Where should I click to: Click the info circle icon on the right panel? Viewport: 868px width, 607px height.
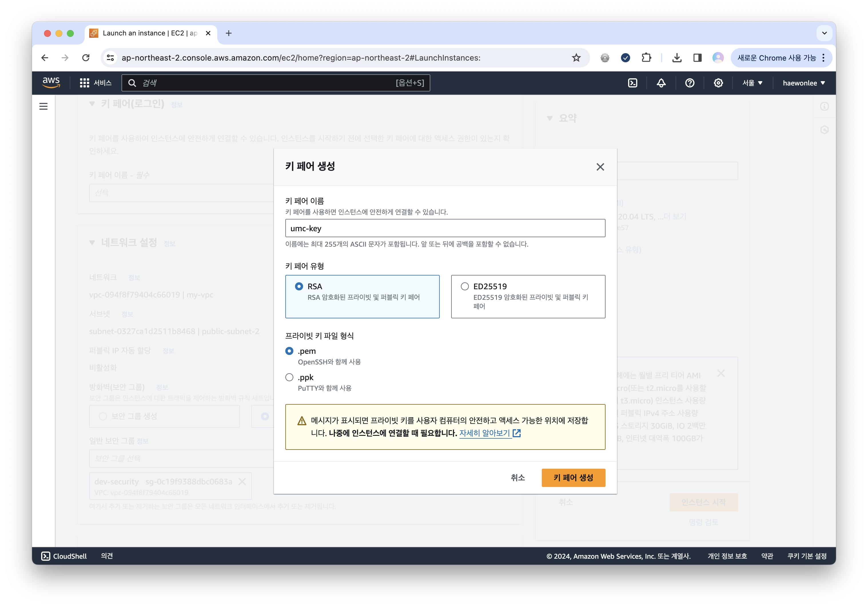click(825, 106)
